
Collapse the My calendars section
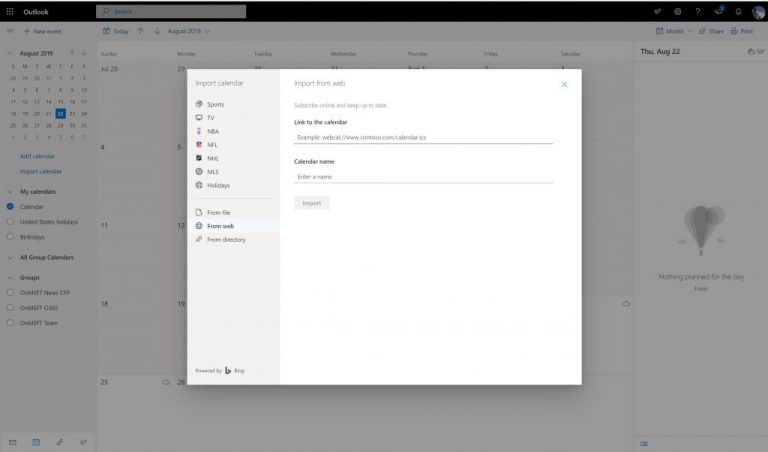click(10, 191)
